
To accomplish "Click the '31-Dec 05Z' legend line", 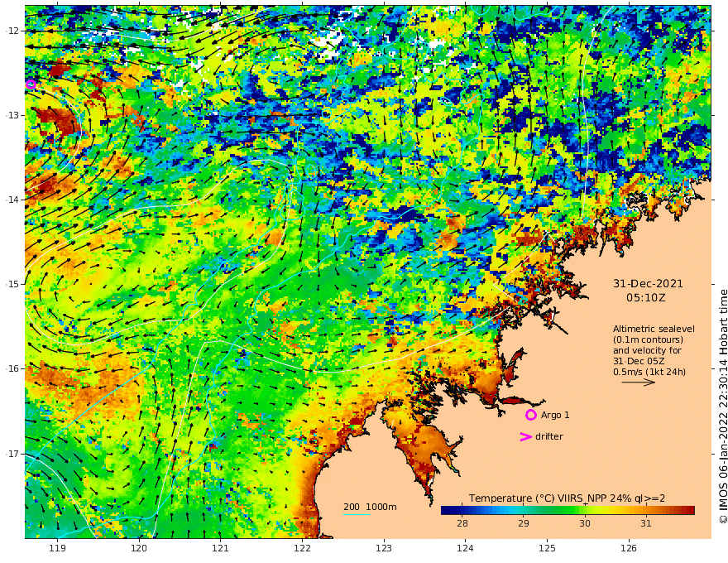I will pyautogui.click(x=639, y=362).
